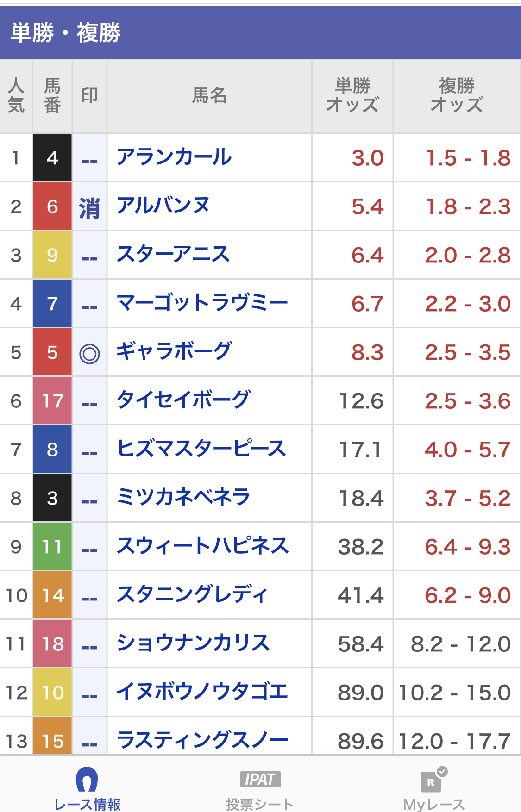Viewport: 521px width, 812px height.
Task: Open the mark selector for スターアニス
Action: coord(89,256)
